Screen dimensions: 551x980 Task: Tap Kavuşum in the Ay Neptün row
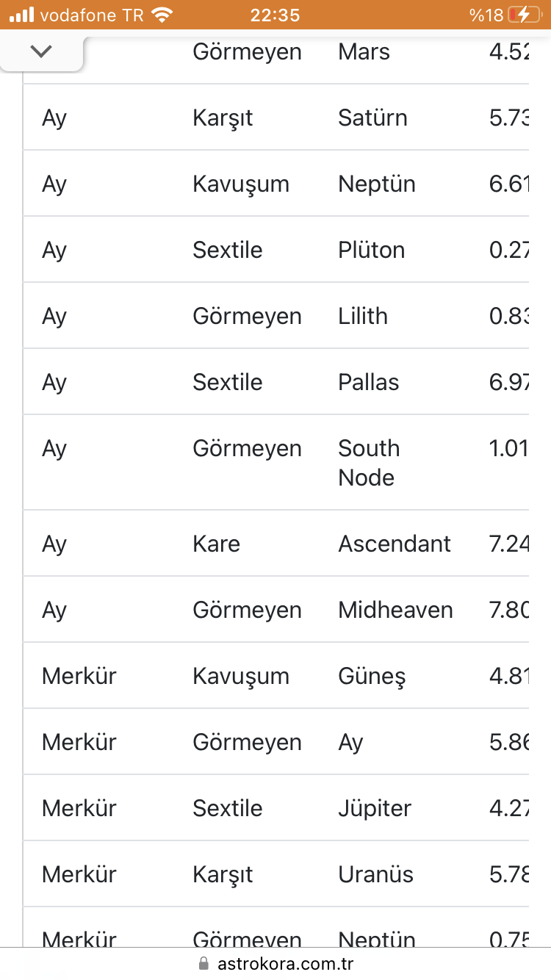[241, 184]
